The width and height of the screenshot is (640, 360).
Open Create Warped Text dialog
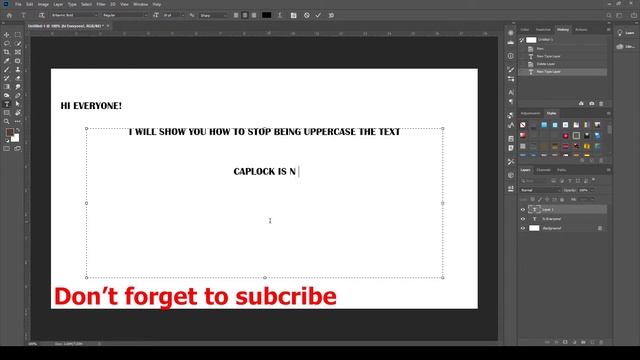[x=280, y=16]
